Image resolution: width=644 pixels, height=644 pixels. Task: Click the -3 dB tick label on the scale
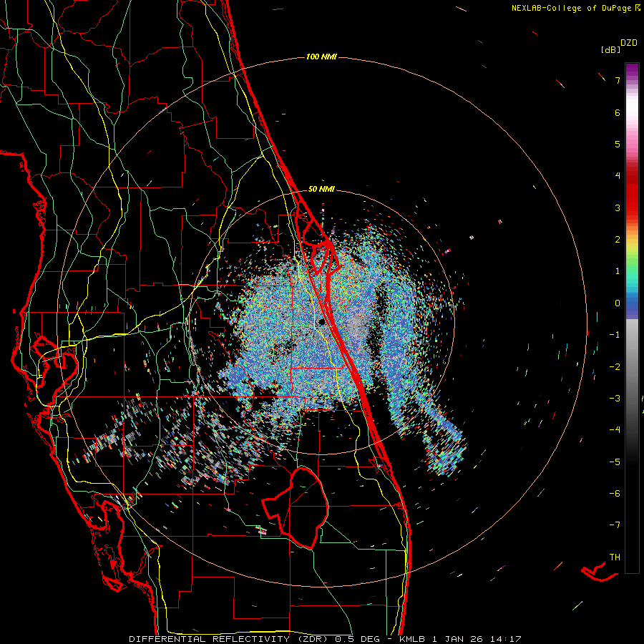(615, 398)
